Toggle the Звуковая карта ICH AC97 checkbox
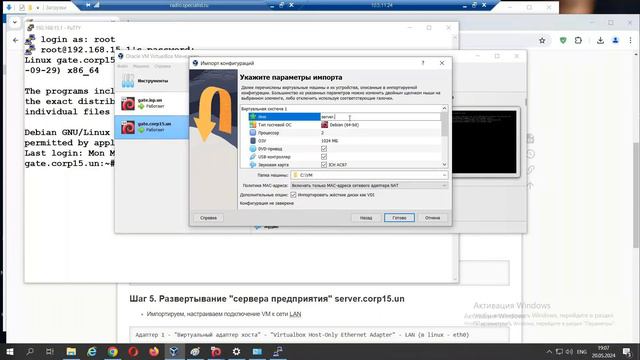640x360 pixels. 324,164
